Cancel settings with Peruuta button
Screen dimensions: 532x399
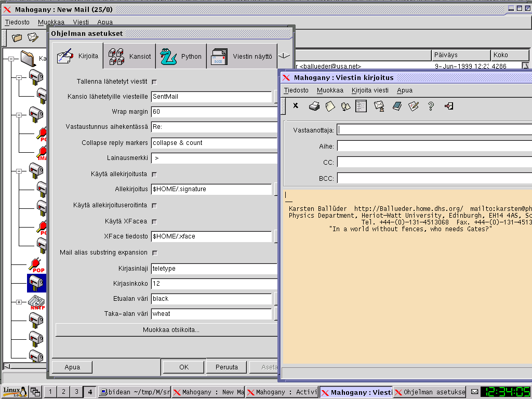[x=227, y=367]
